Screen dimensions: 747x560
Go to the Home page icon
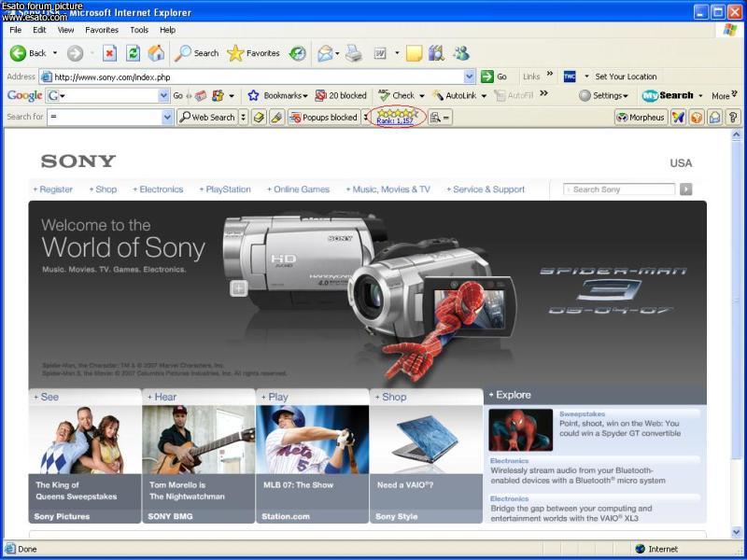(x=156, y=53)
